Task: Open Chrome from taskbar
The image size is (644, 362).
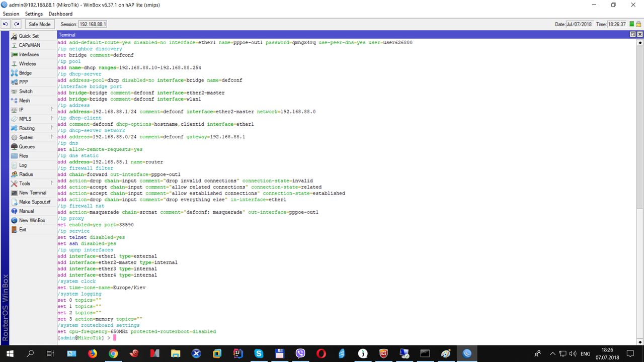Action: (113, 353)
